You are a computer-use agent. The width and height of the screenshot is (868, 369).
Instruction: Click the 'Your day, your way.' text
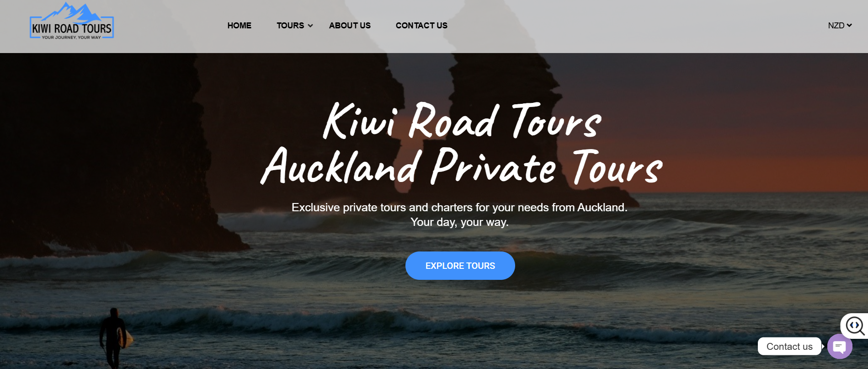pyautogui.click(x=459, y=222)
